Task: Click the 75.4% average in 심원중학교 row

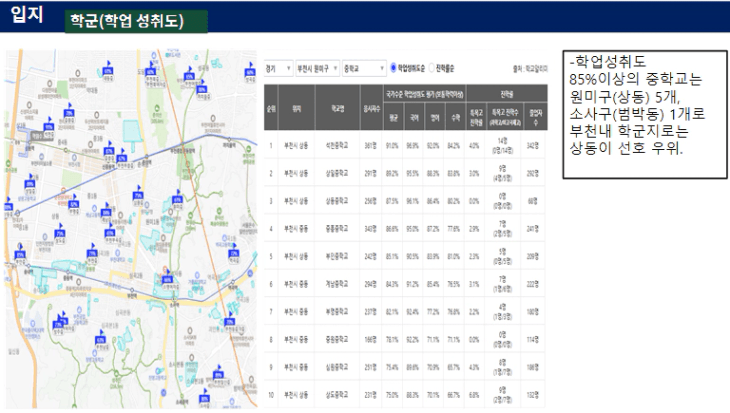Action: (x=392, y=367)
